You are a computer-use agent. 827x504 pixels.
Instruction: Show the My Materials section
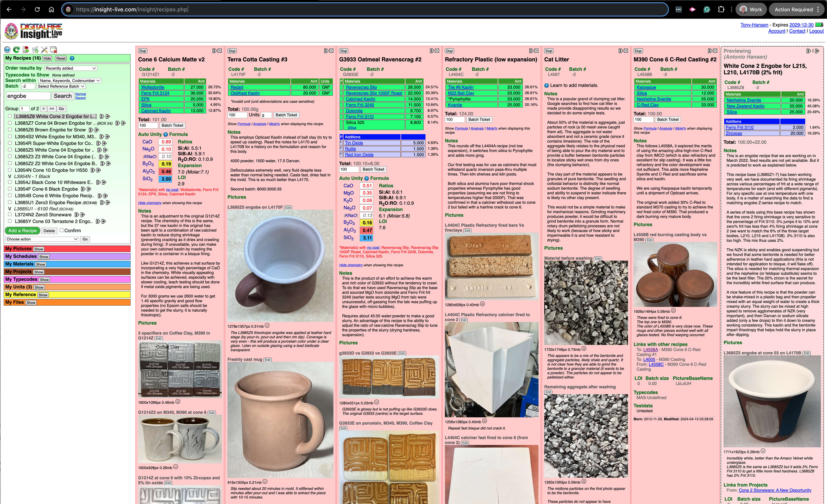pos(41,265)
